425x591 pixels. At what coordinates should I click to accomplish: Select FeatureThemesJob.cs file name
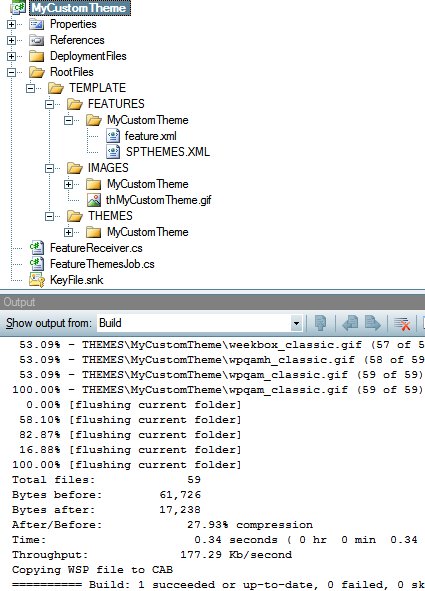(102, 264)
